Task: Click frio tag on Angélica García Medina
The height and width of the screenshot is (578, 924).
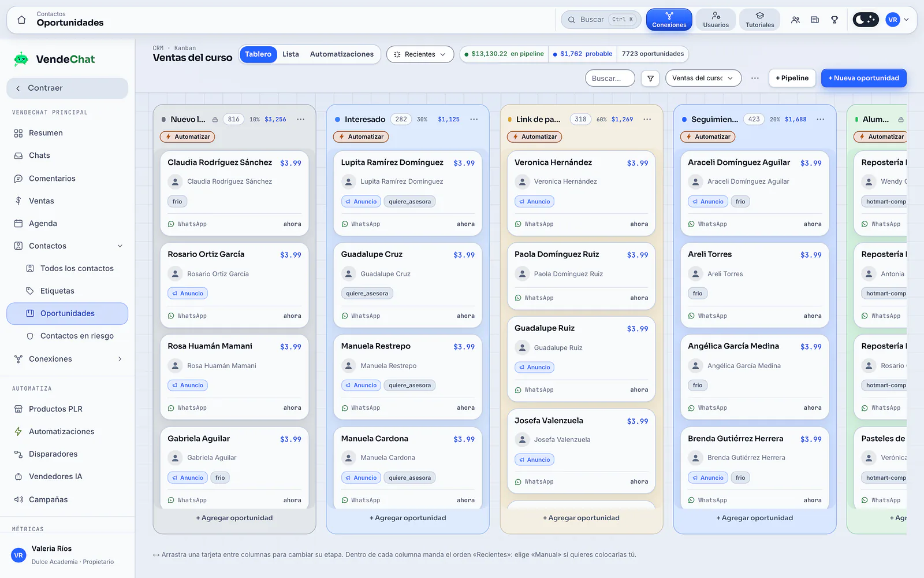Action: (698, 386)
